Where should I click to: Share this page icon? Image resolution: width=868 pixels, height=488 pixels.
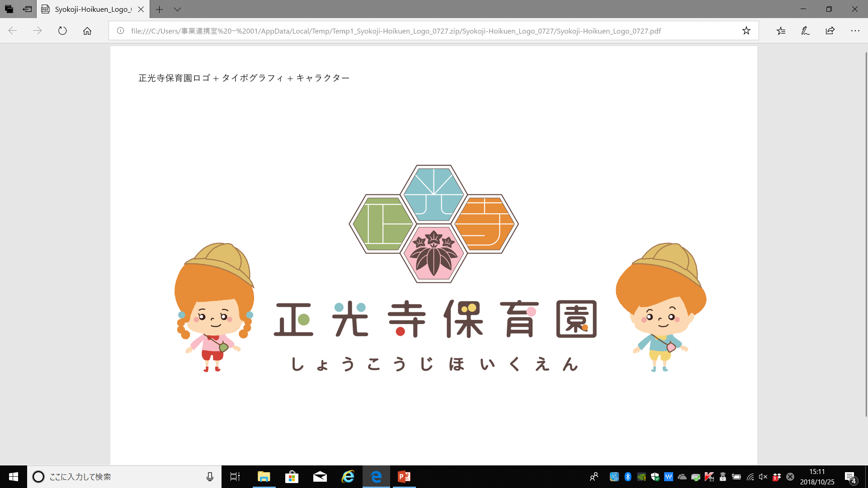pos(830,31)
